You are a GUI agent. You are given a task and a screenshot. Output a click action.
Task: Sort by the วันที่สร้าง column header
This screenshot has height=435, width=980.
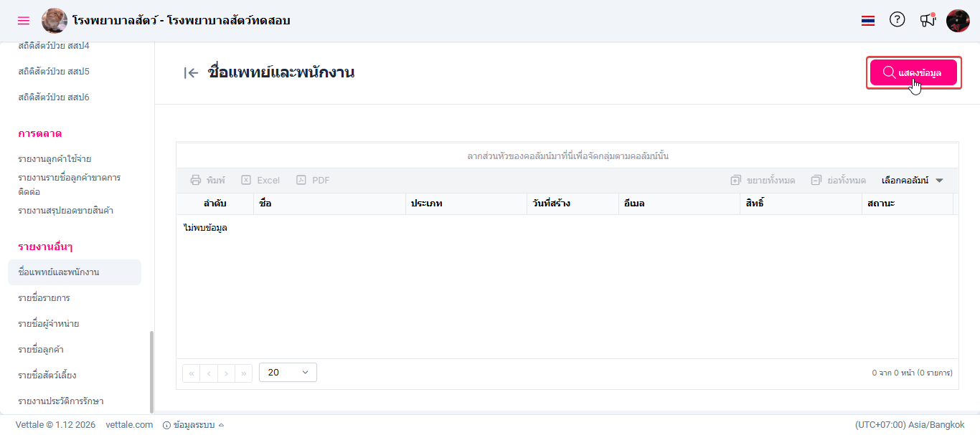[572, 204]
